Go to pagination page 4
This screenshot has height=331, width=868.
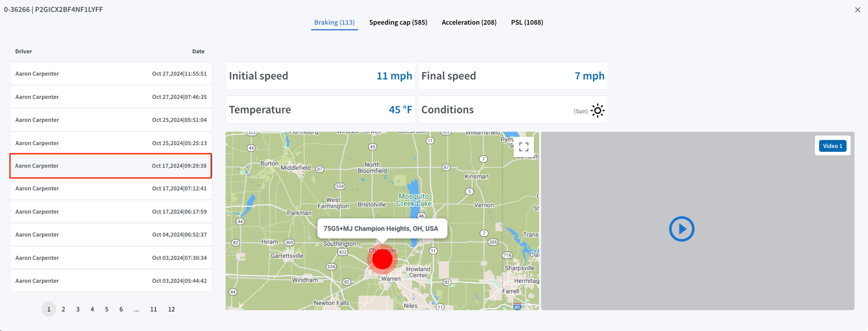click(x=92, y=309)
